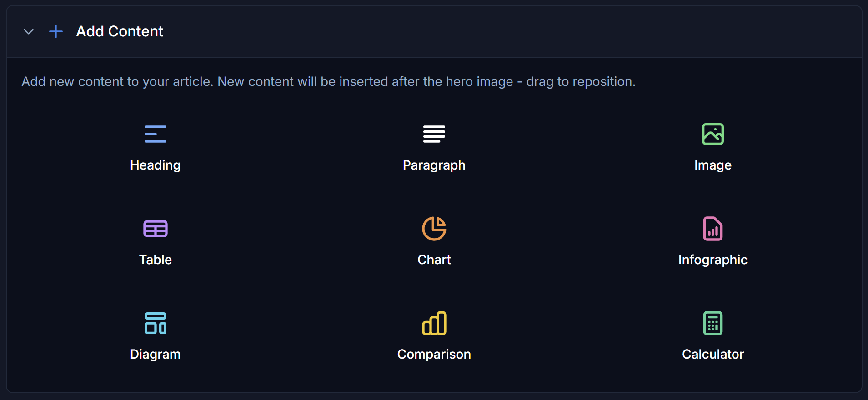
Task: Insert an Image after the hero image
Action: pos(712,148)
